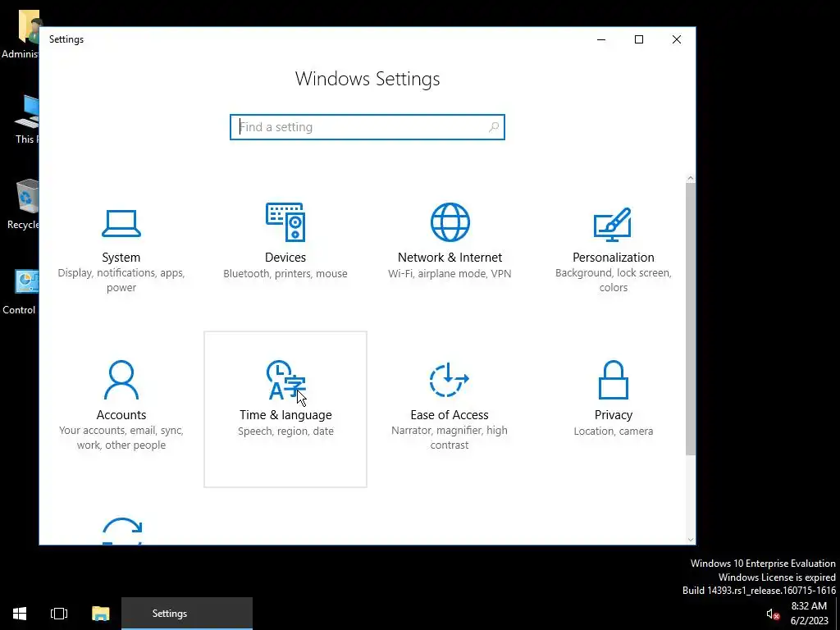Open the Privacy padlock icon
This screenshot has height=630, width=840.
pos(614,380)
